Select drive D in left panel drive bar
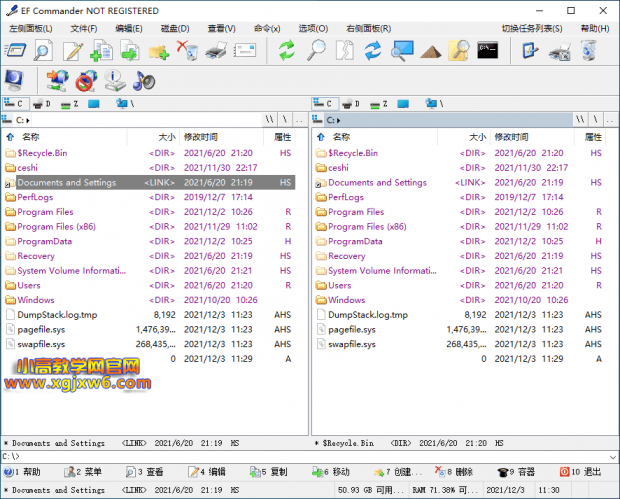620x499 pixels. click(x=41, y=103)
